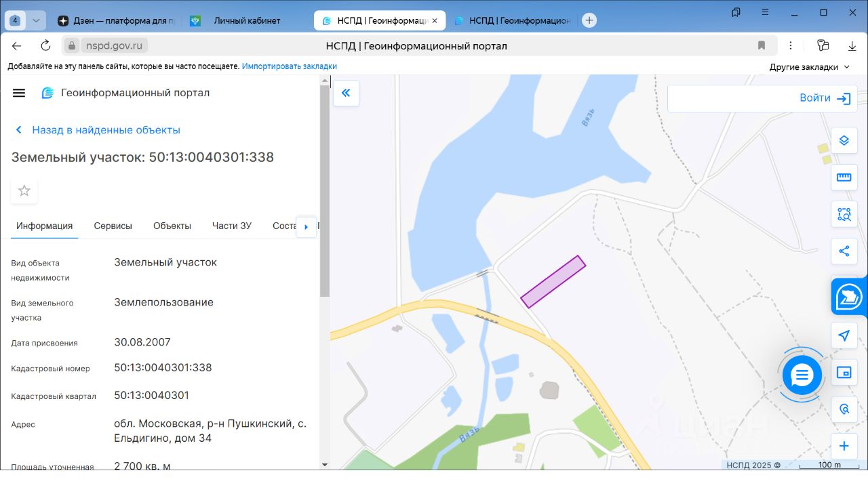Activate the area object search tool
This screenshot has height=498, width=868.
(x=844, y=215)
